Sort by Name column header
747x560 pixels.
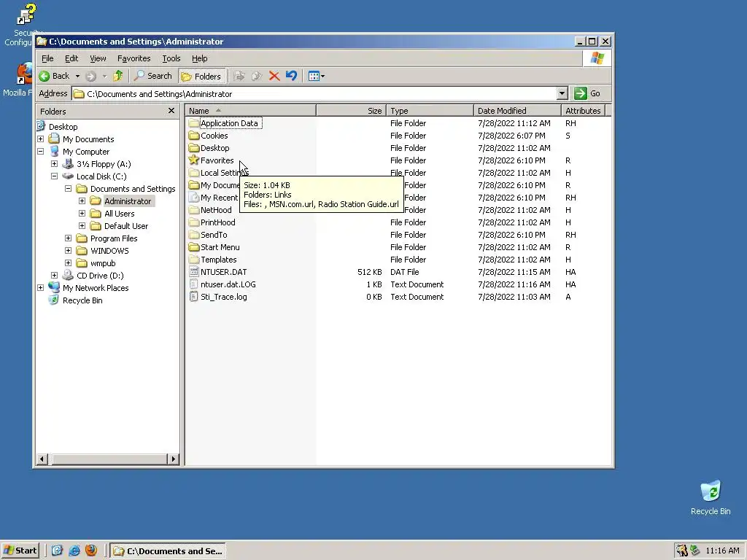click(x=251, y=111)
